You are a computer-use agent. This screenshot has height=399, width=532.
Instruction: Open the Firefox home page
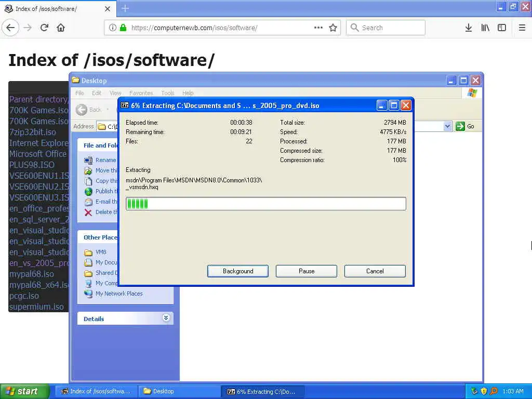pyautogui.click(x=61, y=28)
